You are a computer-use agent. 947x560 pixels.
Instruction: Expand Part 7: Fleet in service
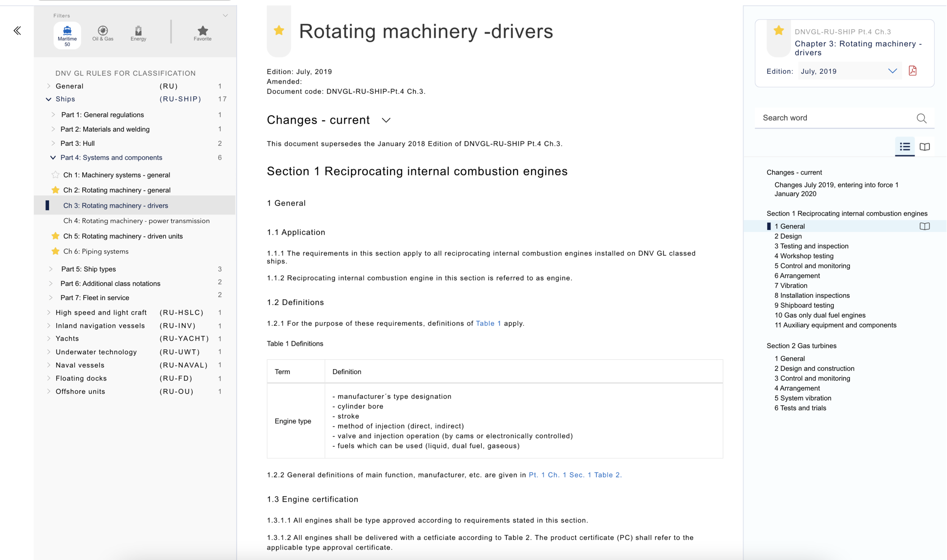(x=50, y=298)
